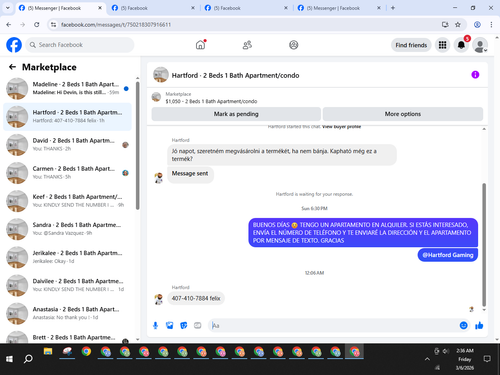This screenshot has height=375, width=500.
Task: Open Anastasia conversation in list
Action: pyautogui.click(x=67, y=313)
